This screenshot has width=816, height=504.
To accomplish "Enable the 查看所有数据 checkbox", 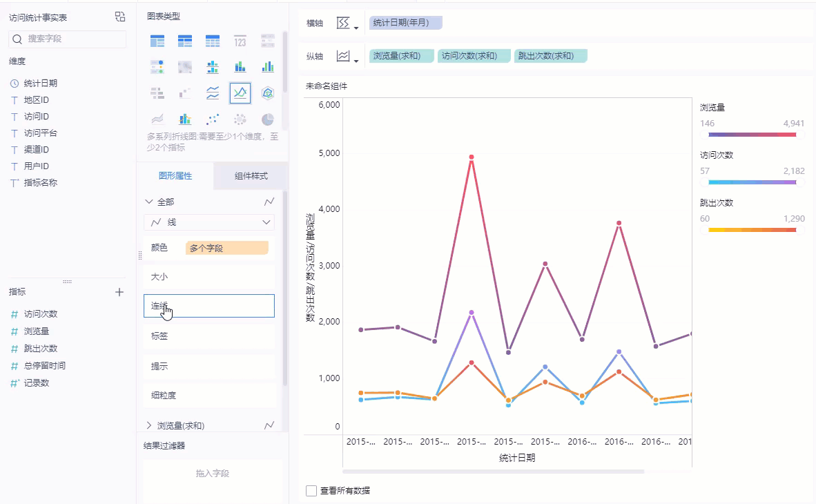I will pyautogui.click(x=311, y=491).
